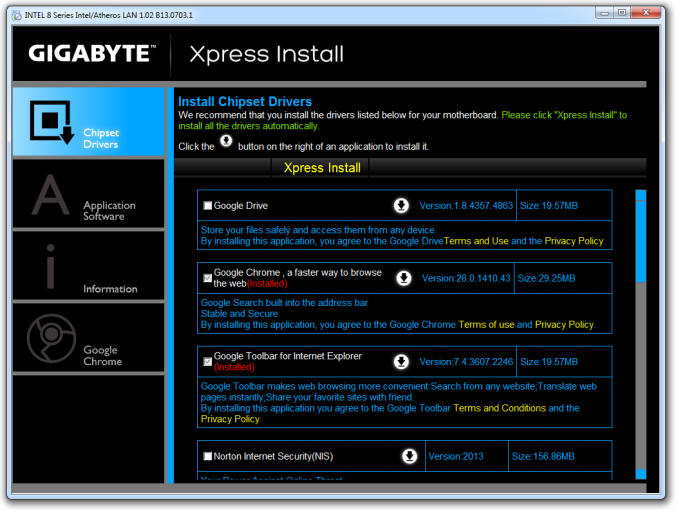Image resolution: width=678 pixels, height=511 pixels.
Task: Tick the Google Drive checkbox
Action: pyautogui.click(x=208, y=205)
